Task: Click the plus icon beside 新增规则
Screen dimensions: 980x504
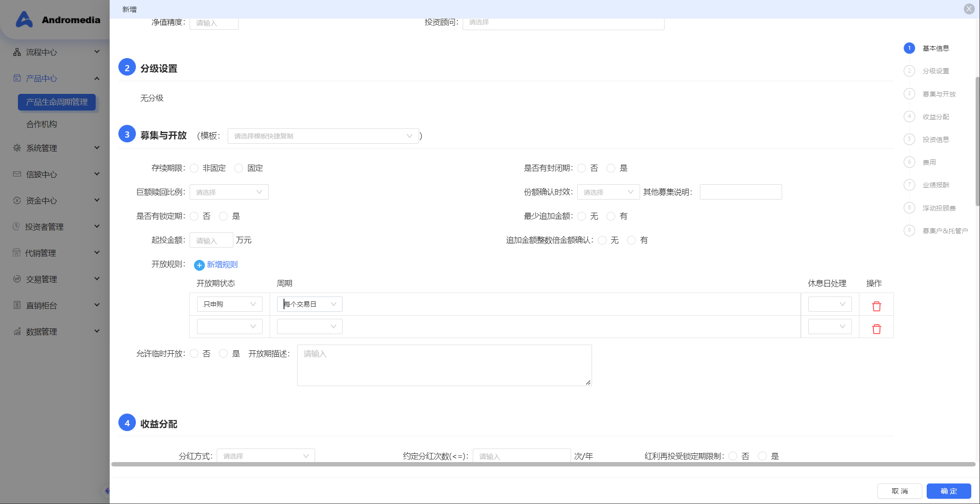Action: tap(199, 265)
